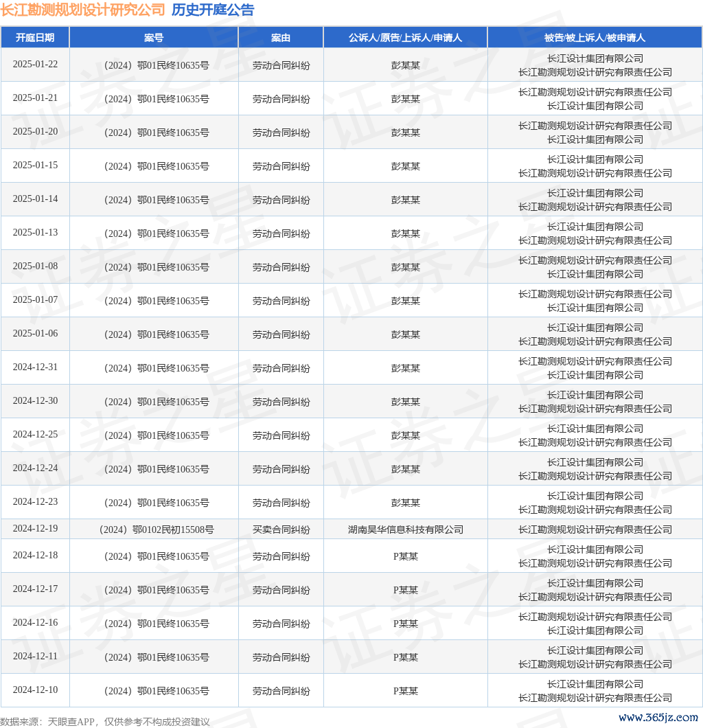Click 彭某某 in the 2024-12-23 row
703x728 pixels.
pos(406,503)
